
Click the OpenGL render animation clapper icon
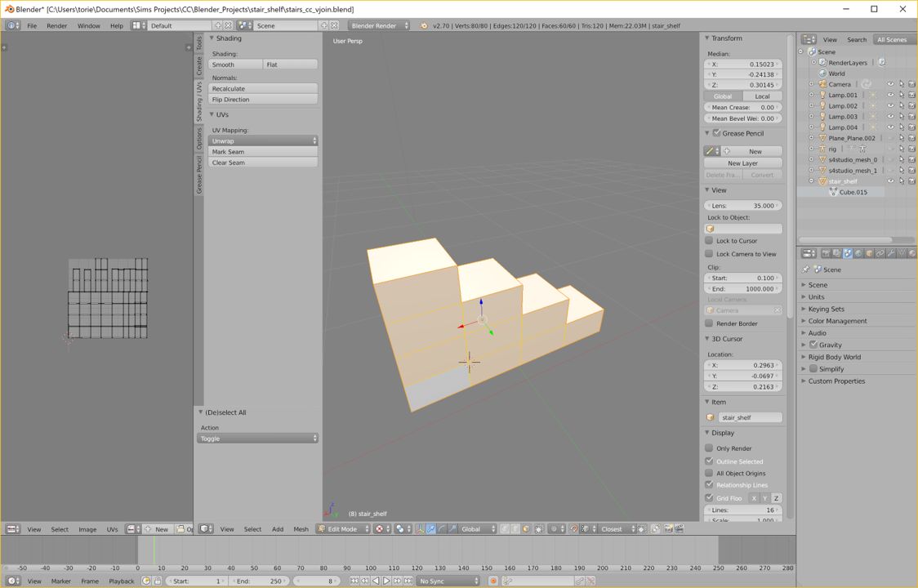[680, 529]
